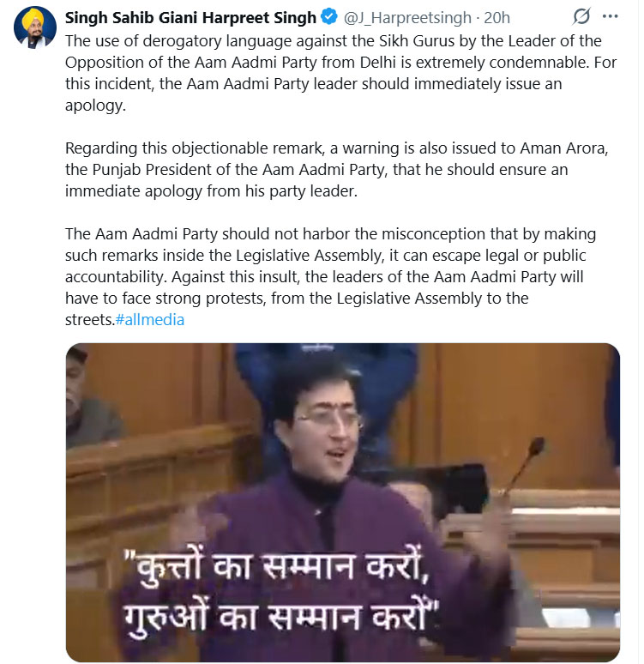Click the word "apology." ending the first paragraph
644x664 pixels.
pos(96,106)
